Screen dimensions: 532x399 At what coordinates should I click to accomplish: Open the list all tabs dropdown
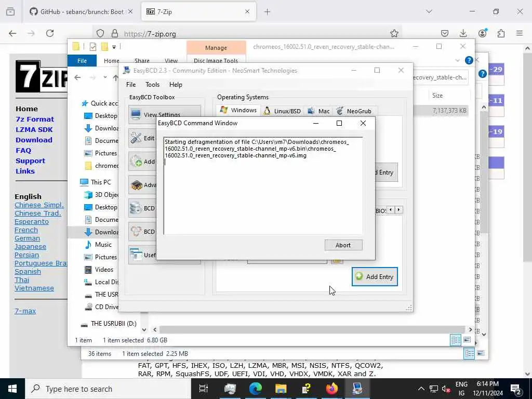[429, 11]
